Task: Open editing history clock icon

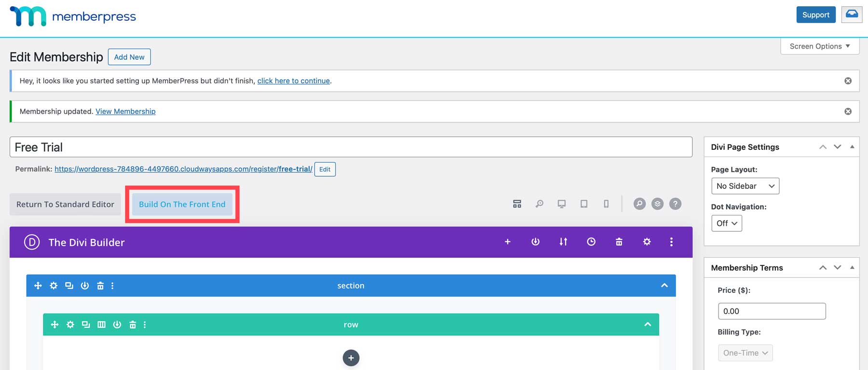Action: pyautogui.click(x=591, y=242)
